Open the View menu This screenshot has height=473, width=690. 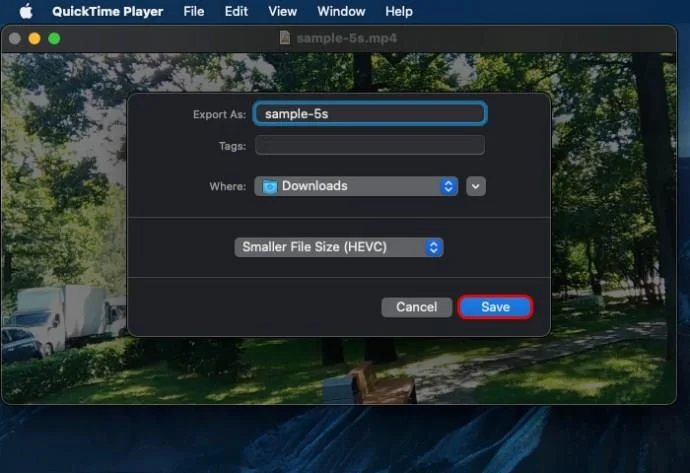point(283,11)
